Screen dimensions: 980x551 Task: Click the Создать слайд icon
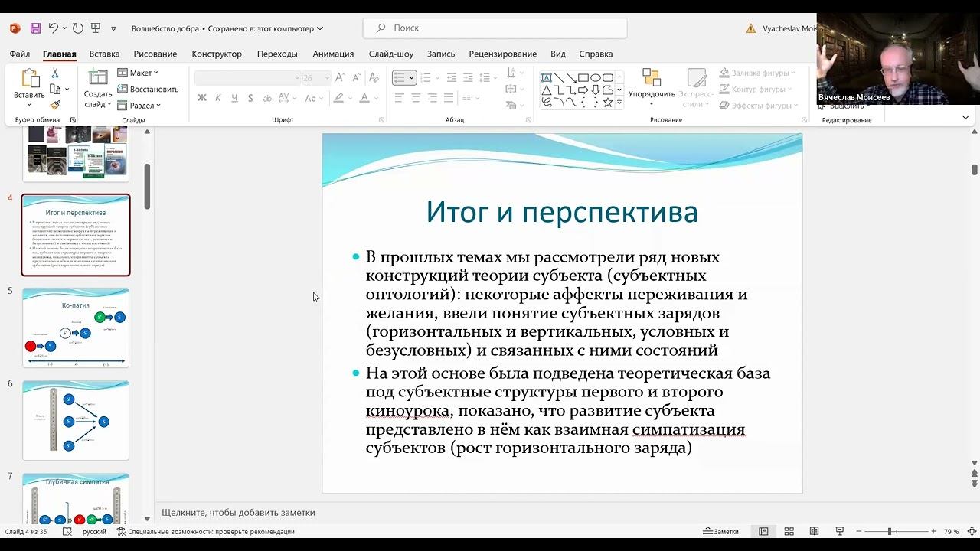point(98,77)
